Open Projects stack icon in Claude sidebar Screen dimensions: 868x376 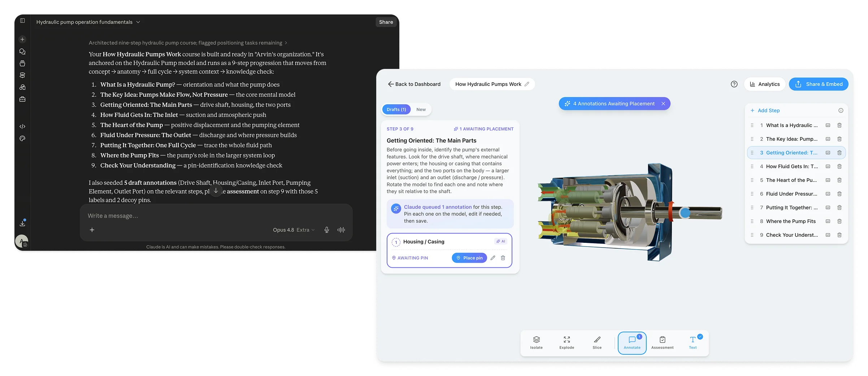[22, 64]
